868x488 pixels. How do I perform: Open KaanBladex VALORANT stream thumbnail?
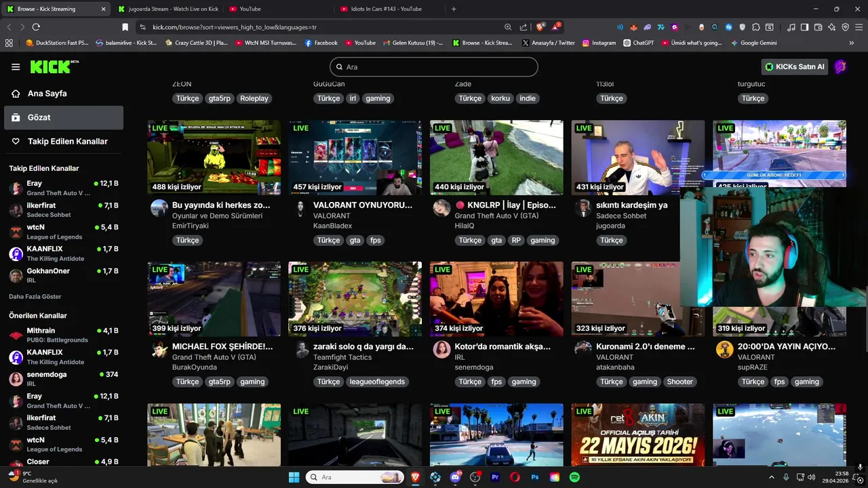355,157
